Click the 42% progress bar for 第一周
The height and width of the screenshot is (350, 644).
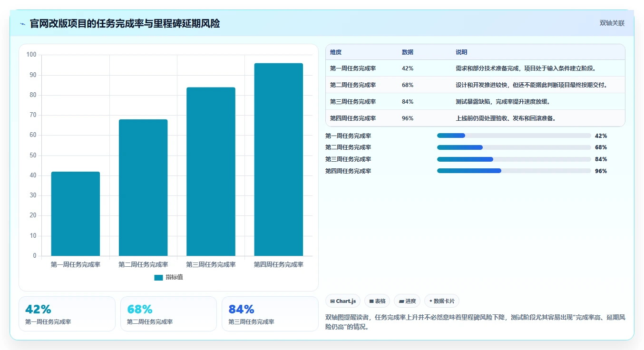514,136
